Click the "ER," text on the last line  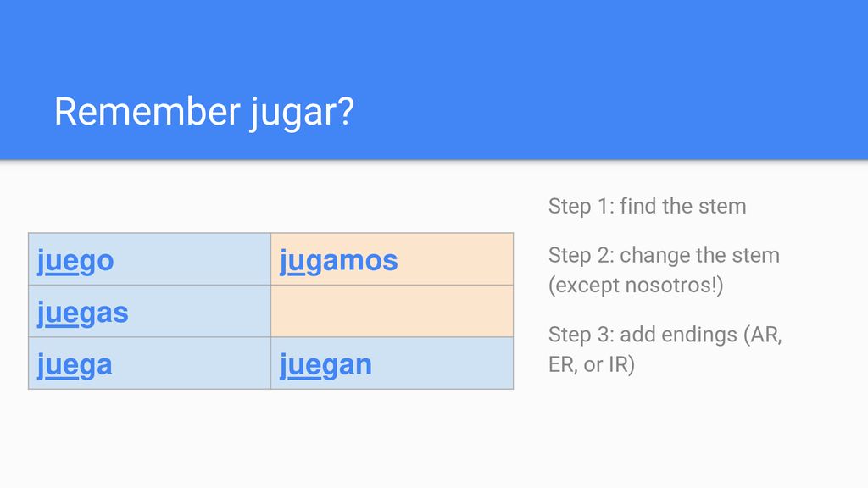pyautogui.click(x=563, y=365)
